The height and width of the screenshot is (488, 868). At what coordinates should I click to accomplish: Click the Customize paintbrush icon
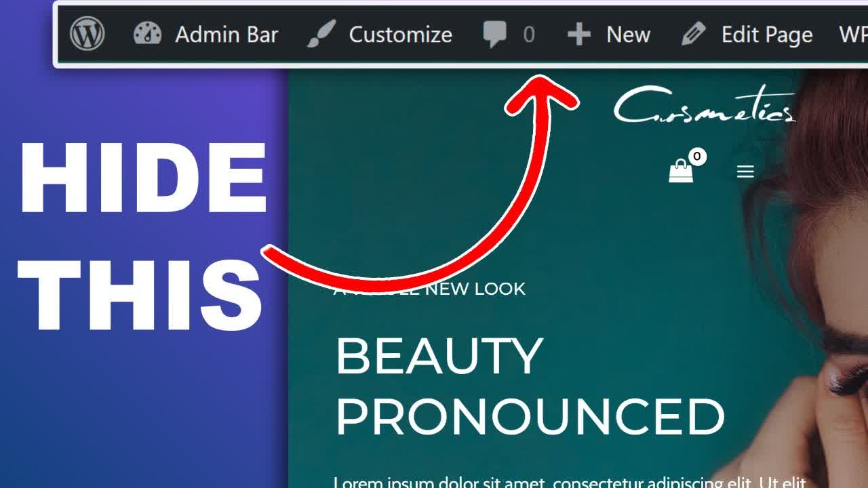click(x=321, y=34)
